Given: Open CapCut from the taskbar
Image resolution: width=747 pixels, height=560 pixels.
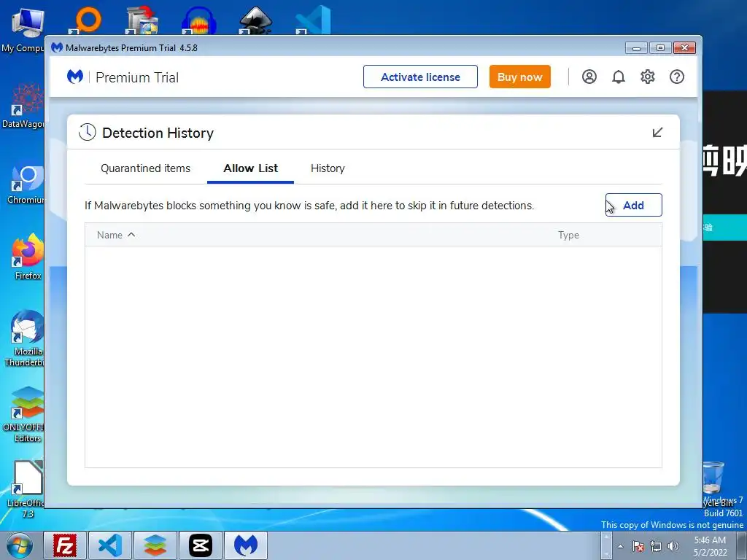Looking at the screenshot, I should (201, 545).
